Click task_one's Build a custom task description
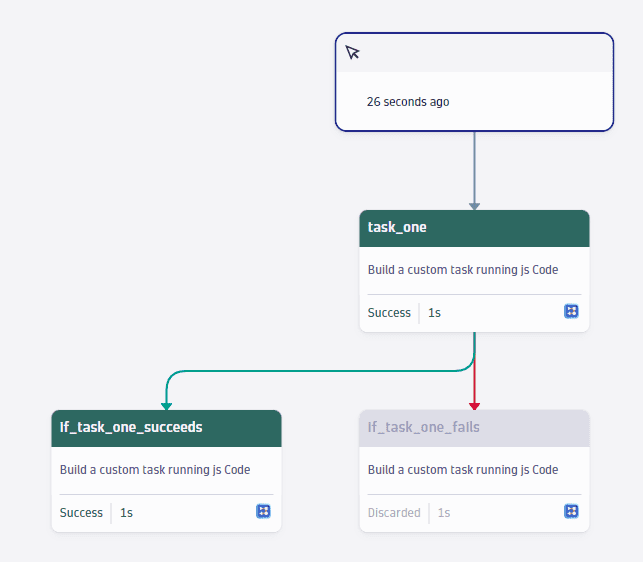643x562 pixels. [463, 270]
